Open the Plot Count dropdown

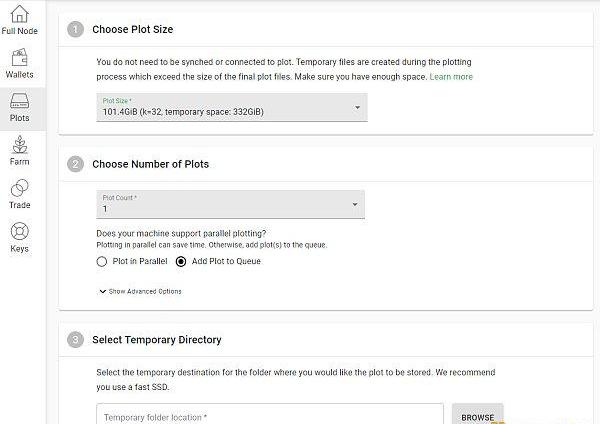pos(230,204)
